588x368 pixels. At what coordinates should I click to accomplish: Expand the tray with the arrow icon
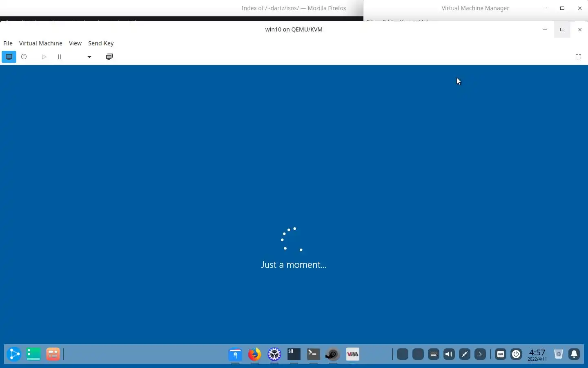click(480, 354)
